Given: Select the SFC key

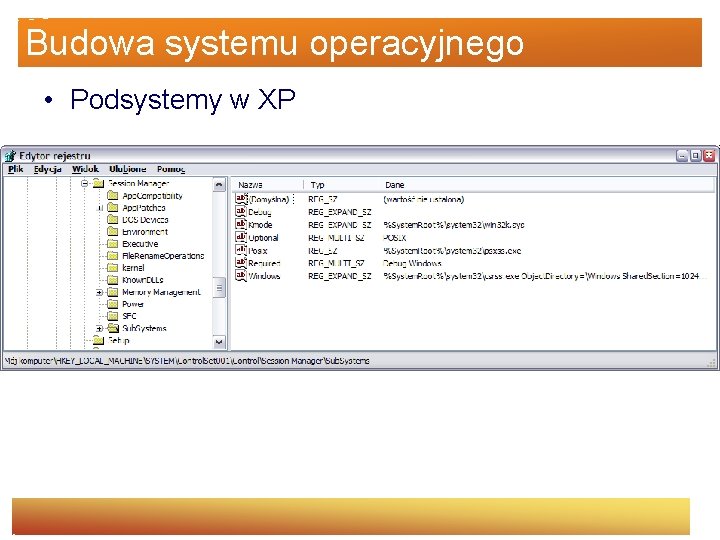Looking at the screenshot, I should tap(129, 316).
